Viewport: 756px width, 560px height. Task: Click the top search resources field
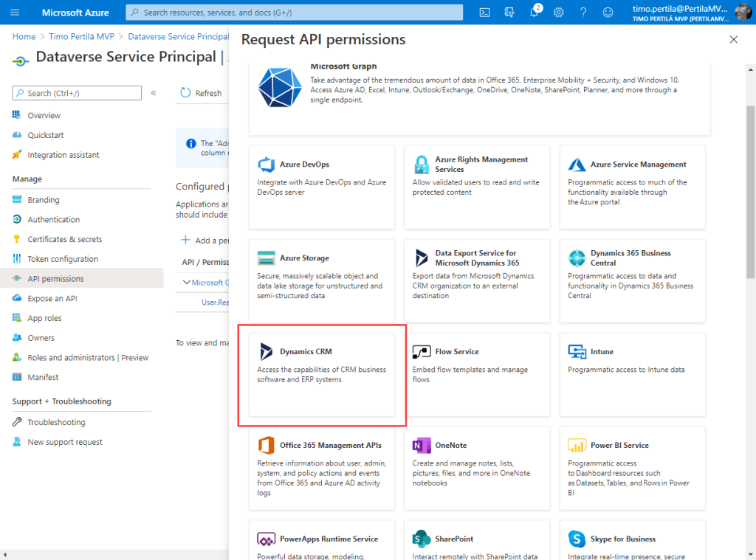pyautogui.click(x=294, y=13)
